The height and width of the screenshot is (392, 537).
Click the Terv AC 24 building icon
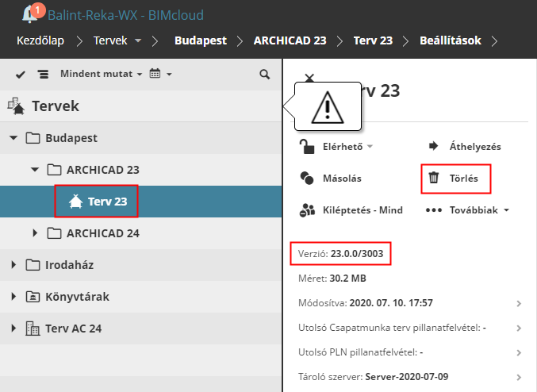[x=33, y=329]
